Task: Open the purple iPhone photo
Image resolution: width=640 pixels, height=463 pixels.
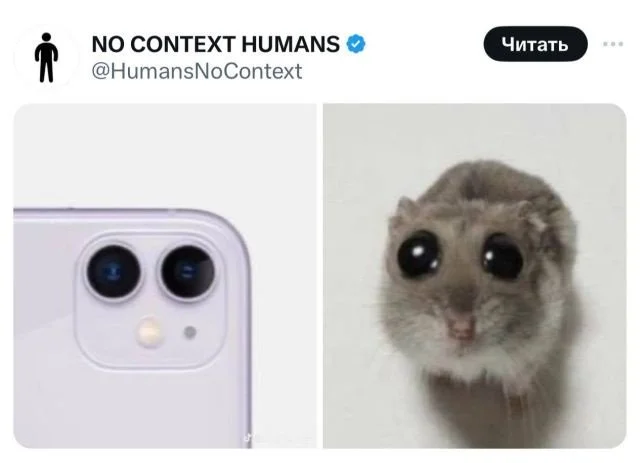Action: pyautogui.click(x=165, y=276)
